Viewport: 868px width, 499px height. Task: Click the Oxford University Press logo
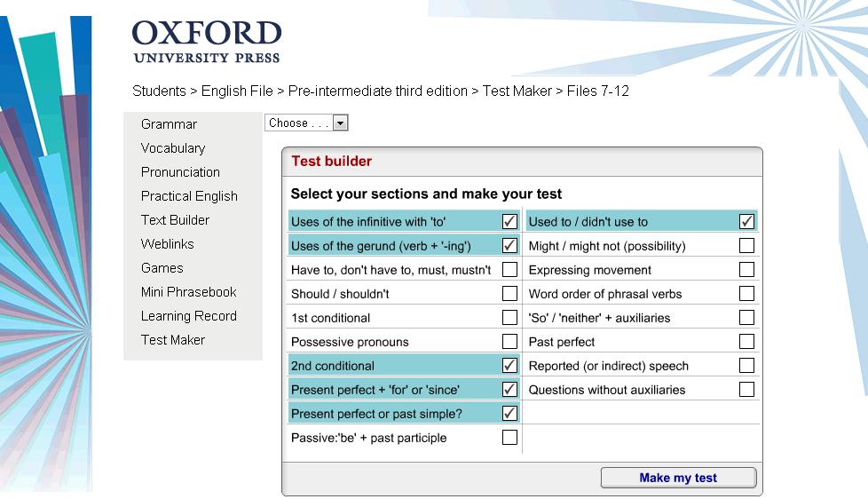[x=207, y=42]
